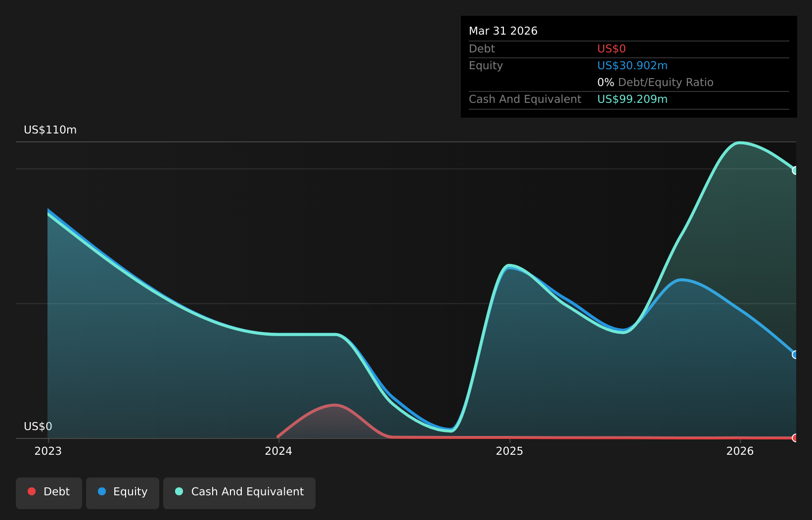Viewport: 812px width, 520px height.
Task: Click the US$110m y-axis label
Action: (x=50, y=130)
